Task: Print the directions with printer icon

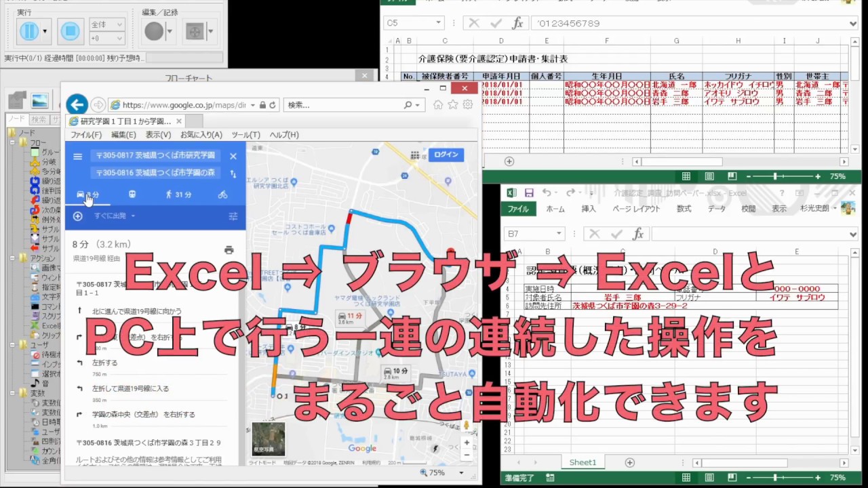Action: [x=229, y=250]
